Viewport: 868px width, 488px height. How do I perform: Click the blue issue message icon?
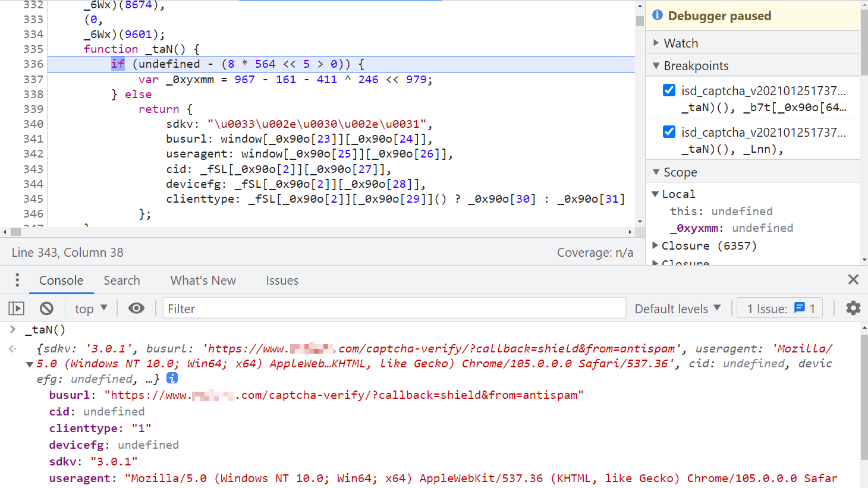(x=800, y=308)
